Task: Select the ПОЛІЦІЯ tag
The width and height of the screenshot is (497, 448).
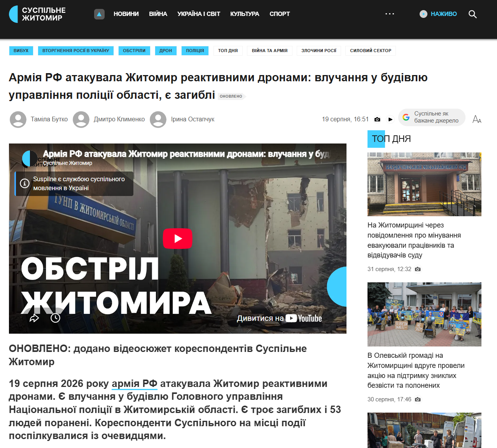Action: click(195, 51)
